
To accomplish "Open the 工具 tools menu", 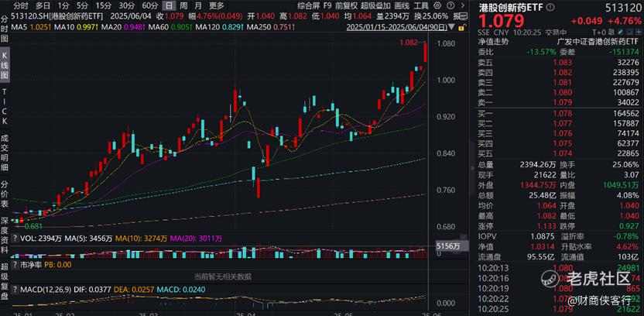I will pyautogui.click(x=420, y=5).
